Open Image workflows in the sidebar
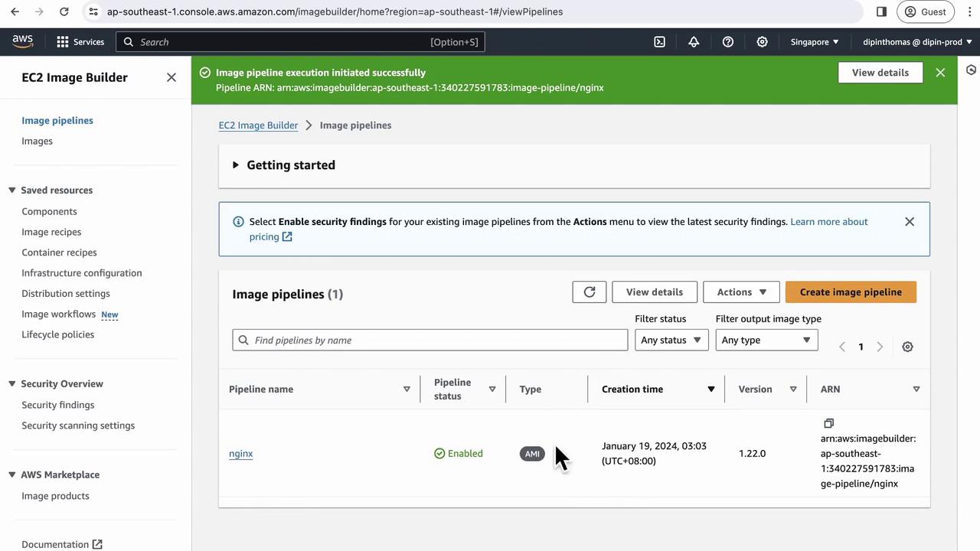 click(59, 315)
